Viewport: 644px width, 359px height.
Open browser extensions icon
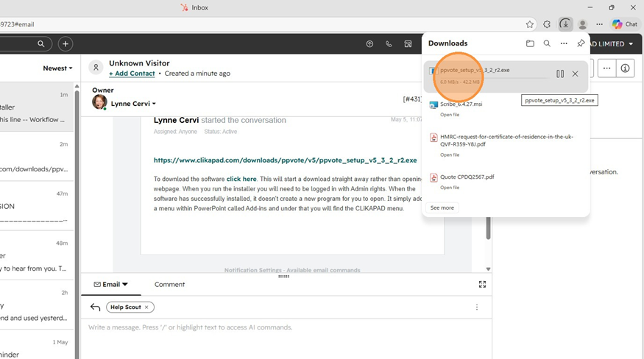(547, 24)
